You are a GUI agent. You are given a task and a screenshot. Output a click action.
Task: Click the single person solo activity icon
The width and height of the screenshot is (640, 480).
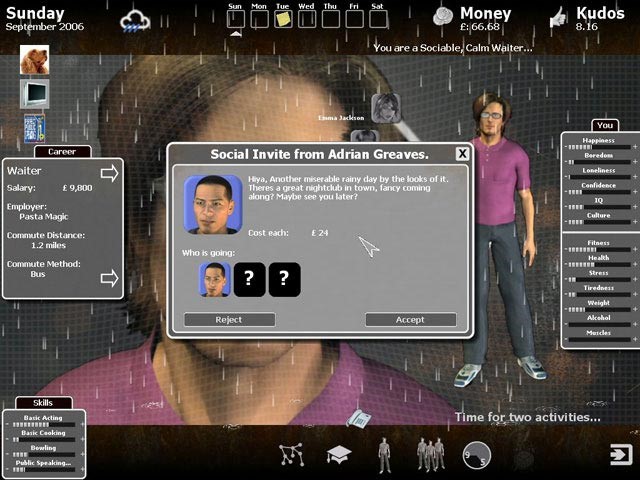coord(384,455)
